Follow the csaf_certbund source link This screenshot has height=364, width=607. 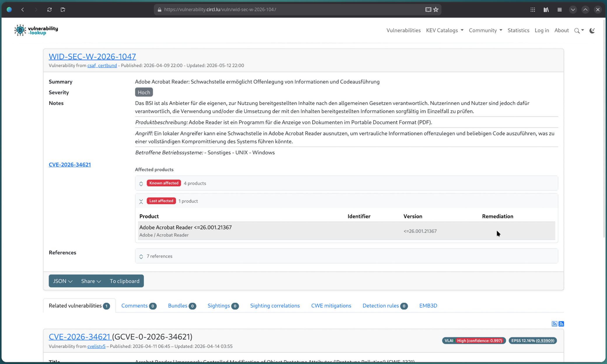pos(102,65)
